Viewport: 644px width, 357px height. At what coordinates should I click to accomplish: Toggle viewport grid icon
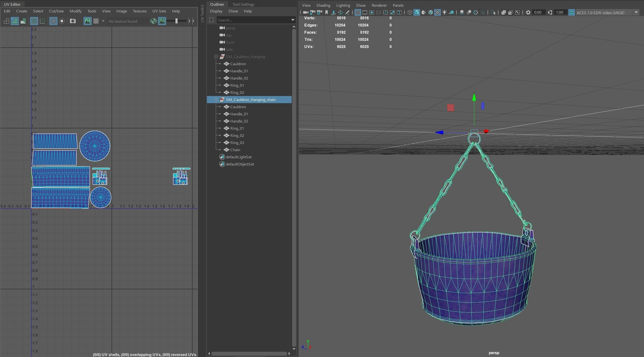point(358,12)
